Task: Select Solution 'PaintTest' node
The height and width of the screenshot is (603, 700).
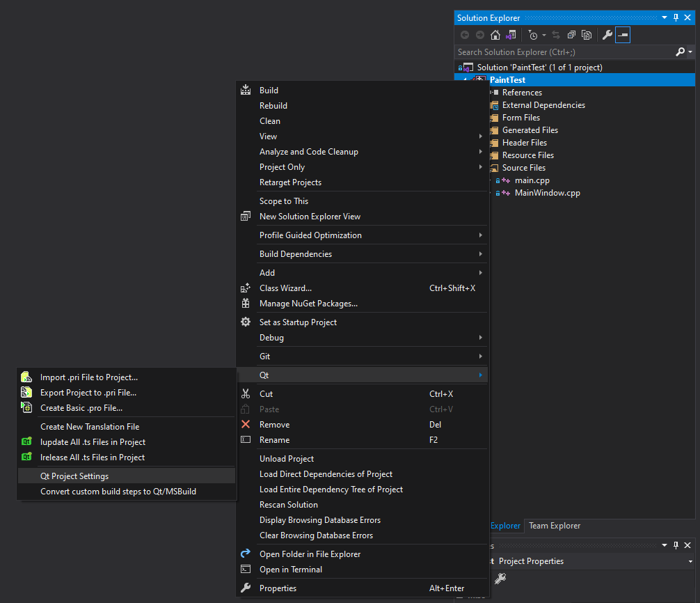Action: coord(539,68)
